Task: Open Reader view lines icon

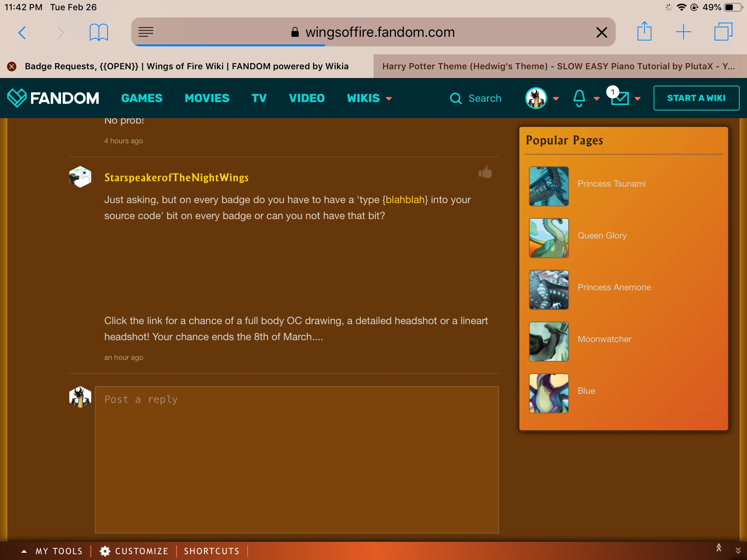Action: [146, 32]
